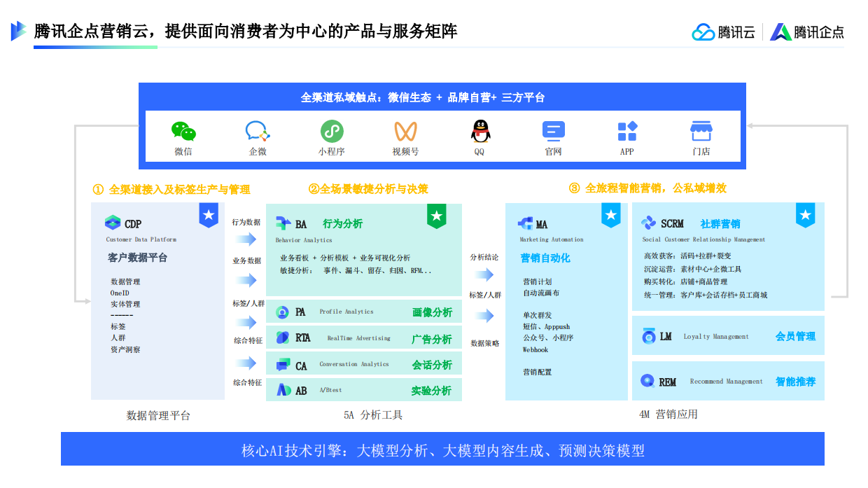The height and width of the screenshot is (488, 868).
Task: Click the 腾讯云 cloud logo
Action: point(724,32)
